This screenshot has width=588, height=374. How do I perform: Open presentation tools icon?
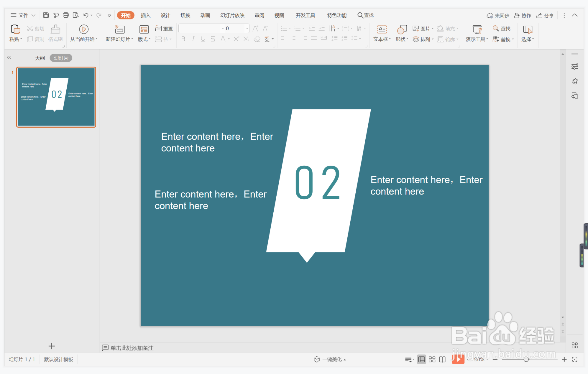point(477,29)
